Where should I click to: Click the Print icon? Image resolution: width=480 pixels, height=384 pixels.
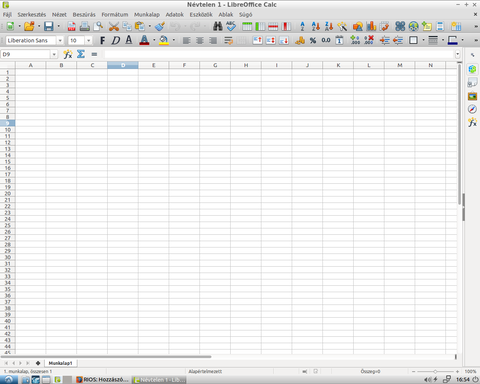click(x=85, y=26)
